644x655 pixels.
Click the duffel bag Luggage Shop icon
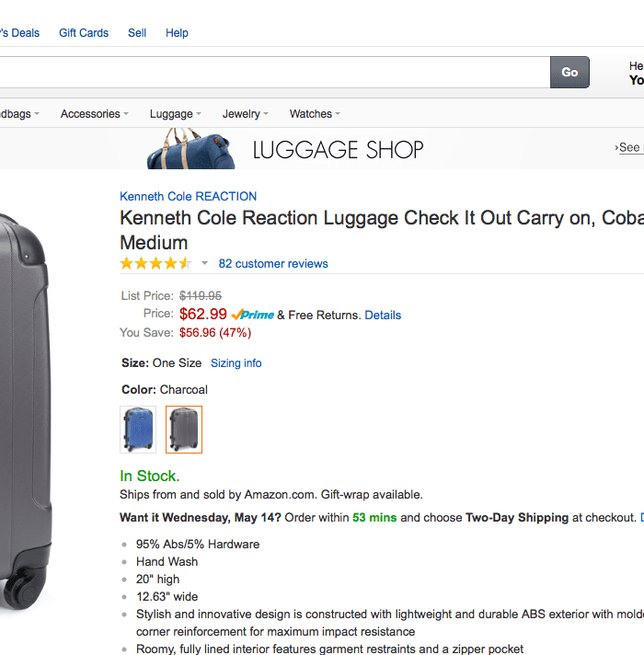190,149
